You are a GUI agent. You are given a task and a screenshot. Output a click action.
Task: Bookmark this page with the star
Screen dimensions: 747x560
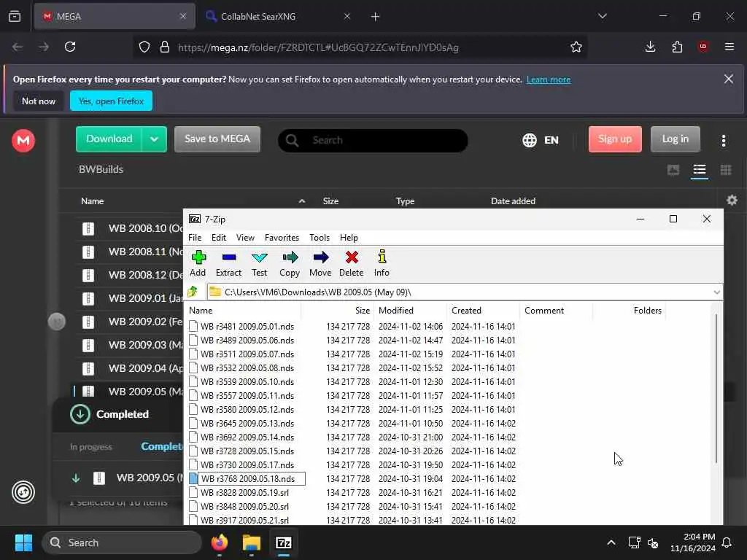click(576, 47)
